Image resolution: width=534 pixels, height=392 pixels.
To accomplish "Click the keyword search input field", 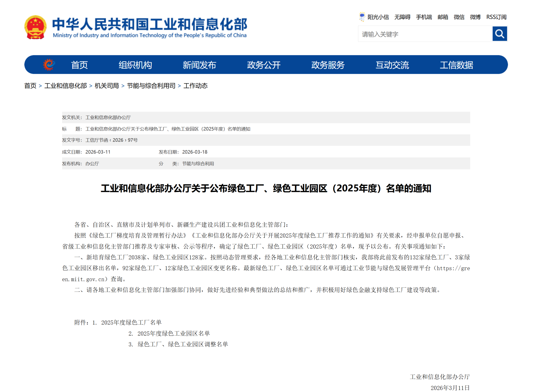I will click(x=425, y=34).
